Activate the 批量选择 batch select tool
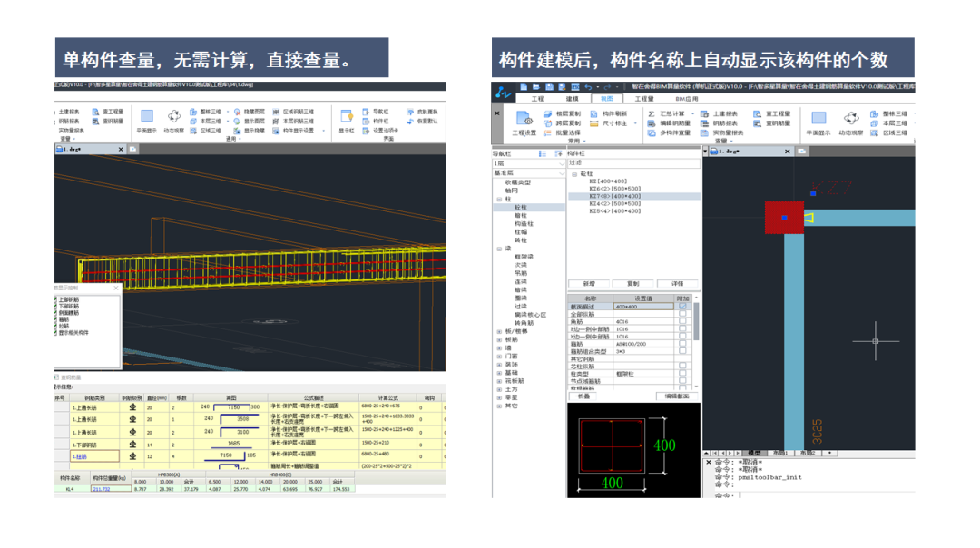The height and width of the screenshot is (548, 980). (x=562, y=132)
